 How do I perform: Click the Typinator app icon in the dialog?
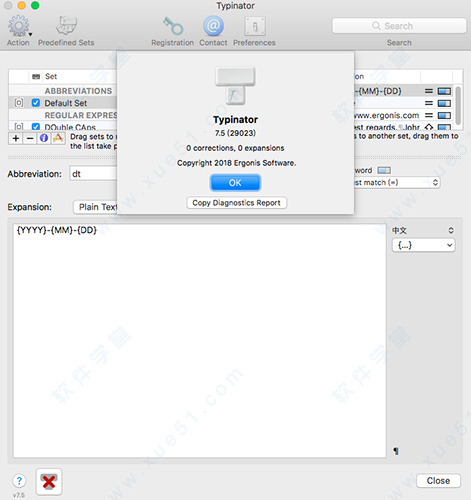235,85
